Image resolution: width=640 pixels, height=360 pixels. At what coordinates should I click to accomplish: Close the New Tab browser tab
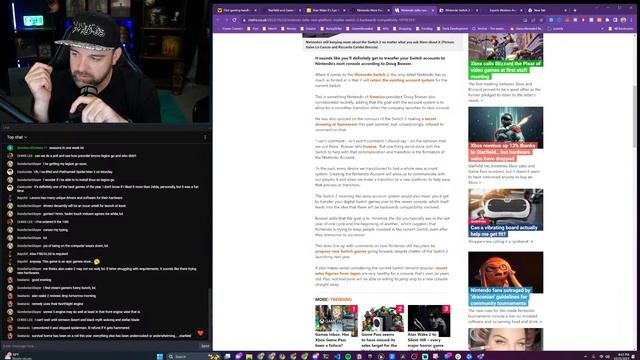click(x=566, y=10)
